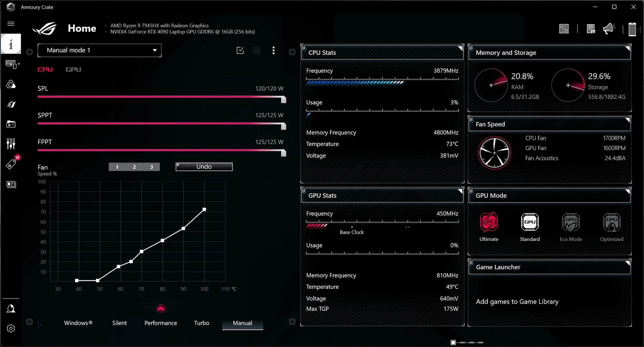Image resolution: width=644 pixels, height=347 pixels.
Task: Select the Turbo performance mode
Action: click(x=202, y=323)
